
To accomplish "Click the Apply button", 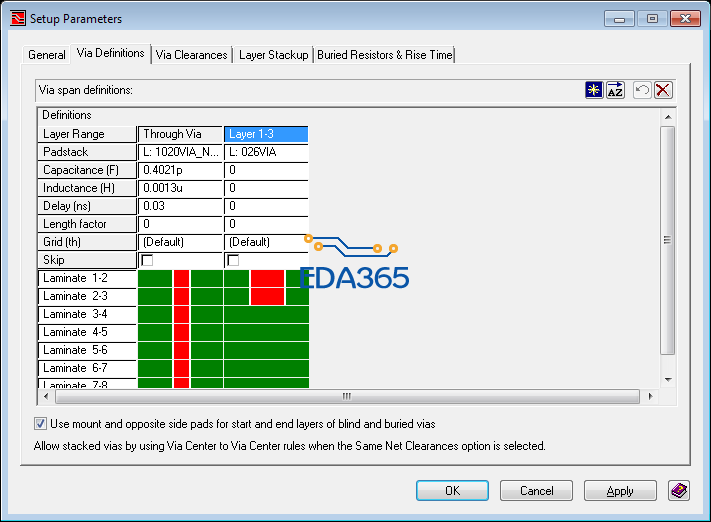I will [x=620, y=491].
